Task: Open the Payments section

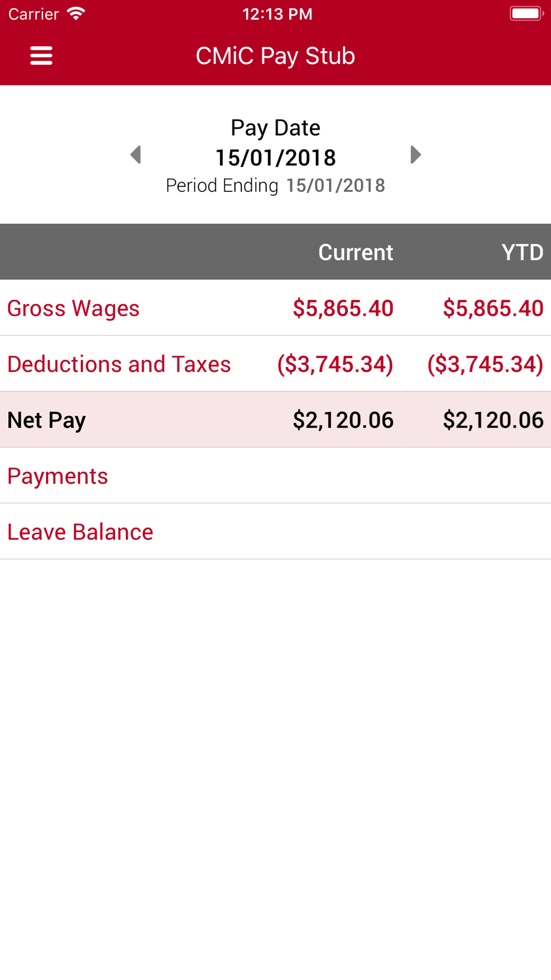Action: (275, 476)
